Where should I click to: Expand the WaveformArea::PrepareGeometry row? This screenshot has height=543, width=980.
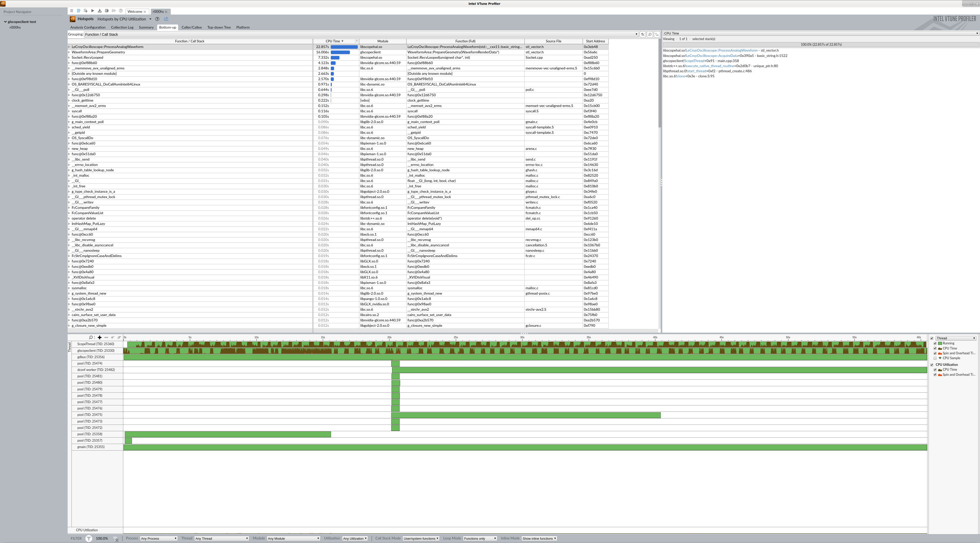point(69,53)
